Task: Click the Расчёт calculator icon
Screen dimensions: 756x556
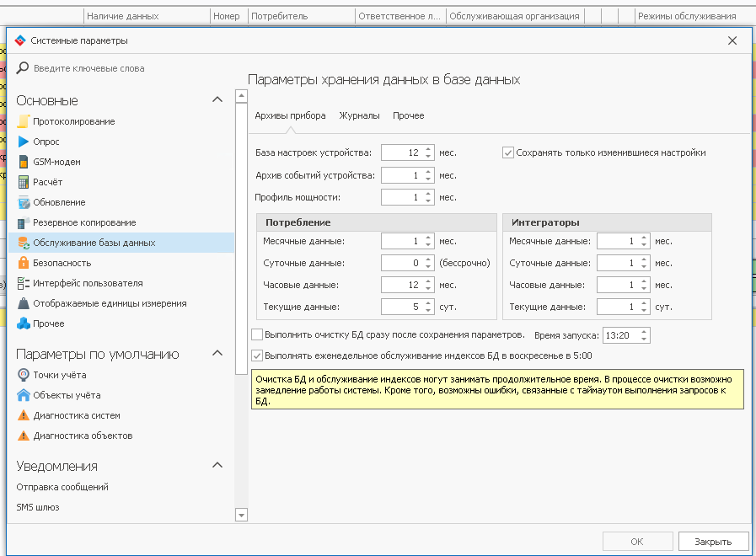Action: click(24, 182)
